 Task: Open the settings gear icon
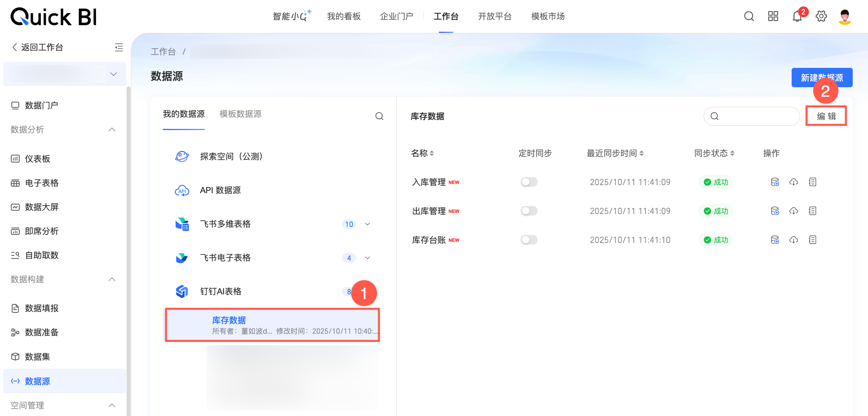pyautogui.click(x=821, y=16)
